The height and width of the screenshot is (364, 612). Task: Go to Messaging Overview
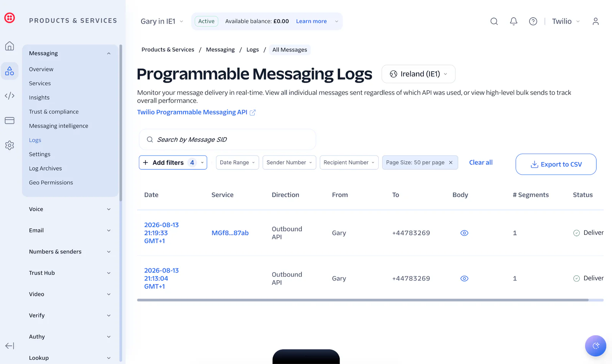coord(41,69)
